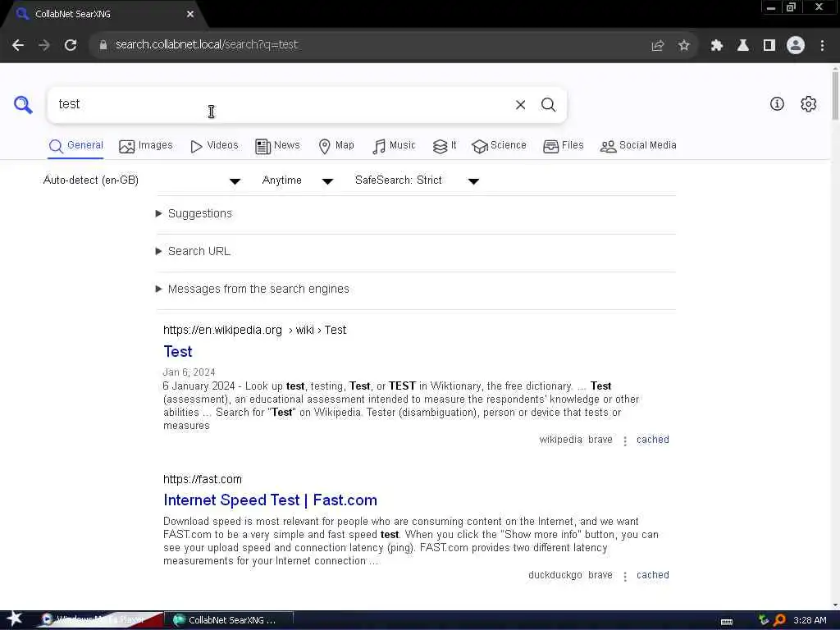Image resolution: width=840 pixels, height=630 pixels.
Task: Go forward in browser history
Action: pyautogui.click(x=44, y=45)
